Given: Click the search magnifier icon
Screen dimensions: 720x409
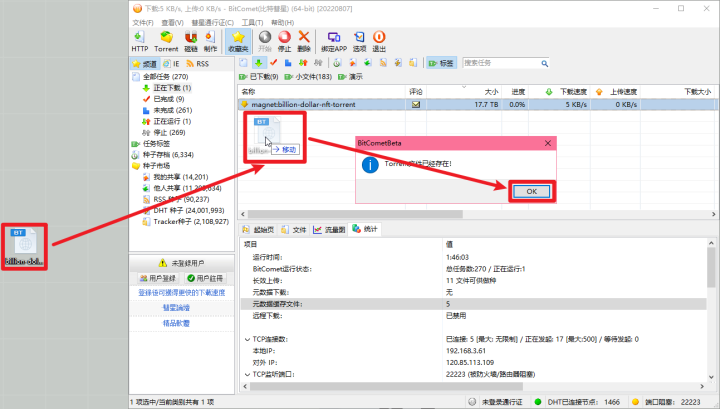Looking at the screenshot, I should click(x=545, y=63).
